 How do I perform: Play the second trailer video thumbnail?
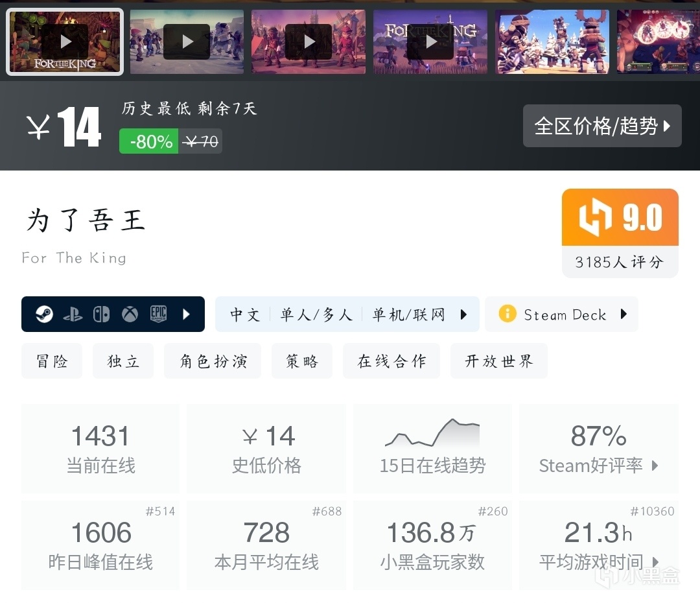187,41
